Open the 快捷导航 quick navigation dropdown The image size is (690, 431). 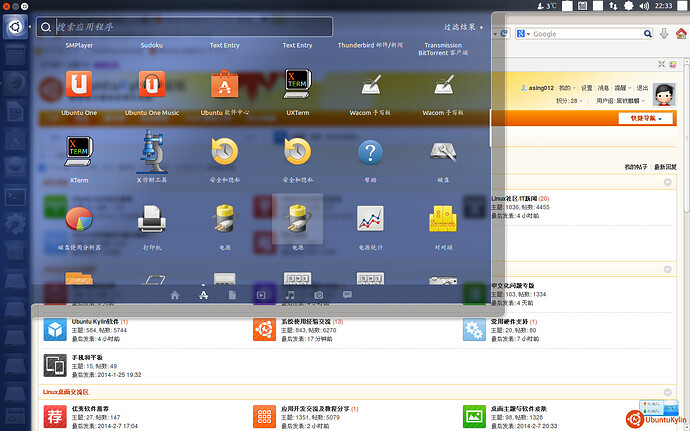pos(646,118)
